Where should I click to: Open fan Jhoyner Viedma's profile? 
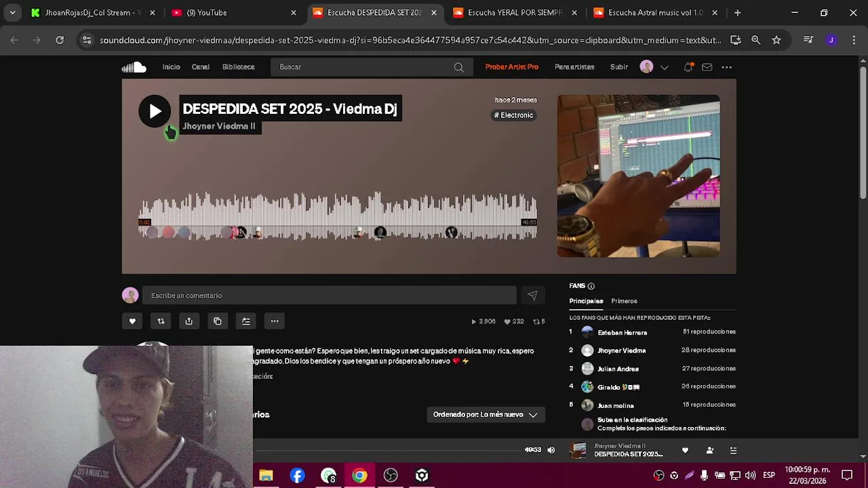[x=622, y=350]
